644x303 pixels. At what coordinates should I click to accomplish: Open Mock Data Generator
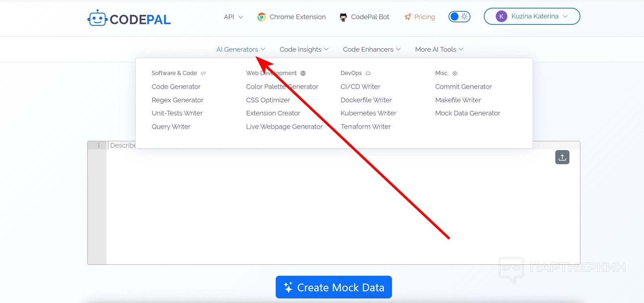coord(468,113)
